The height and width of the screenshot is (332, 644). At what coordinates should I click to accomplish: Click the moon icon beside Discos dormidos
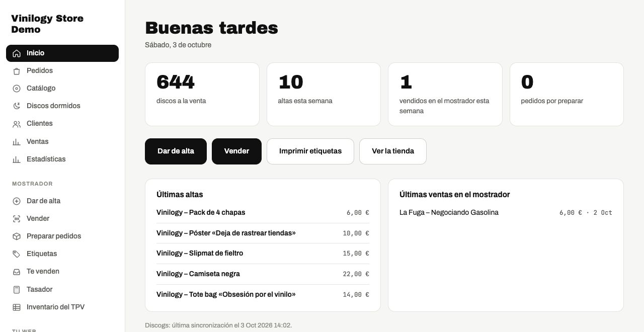tap(17, 106)
